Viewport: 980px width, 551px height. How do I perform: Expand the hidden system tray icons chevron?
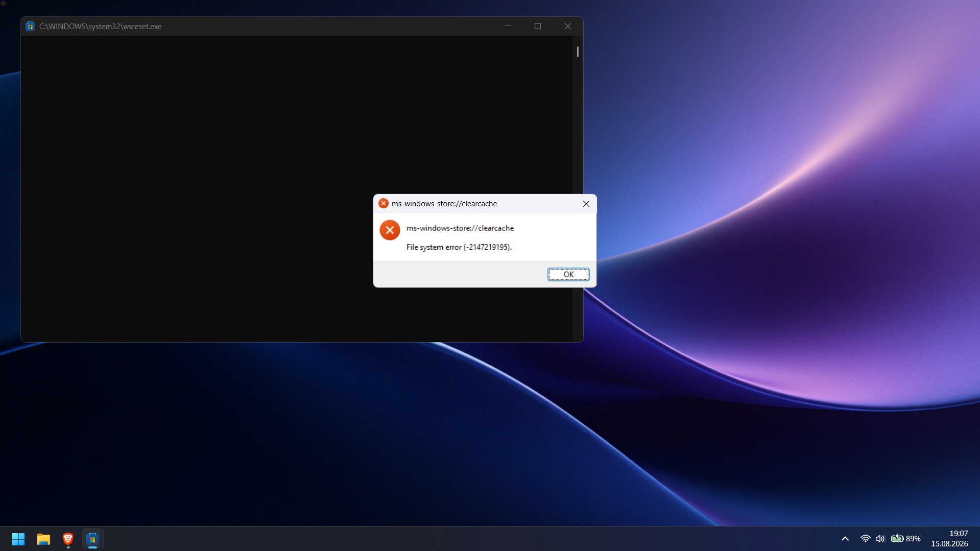tap(845, 539)
